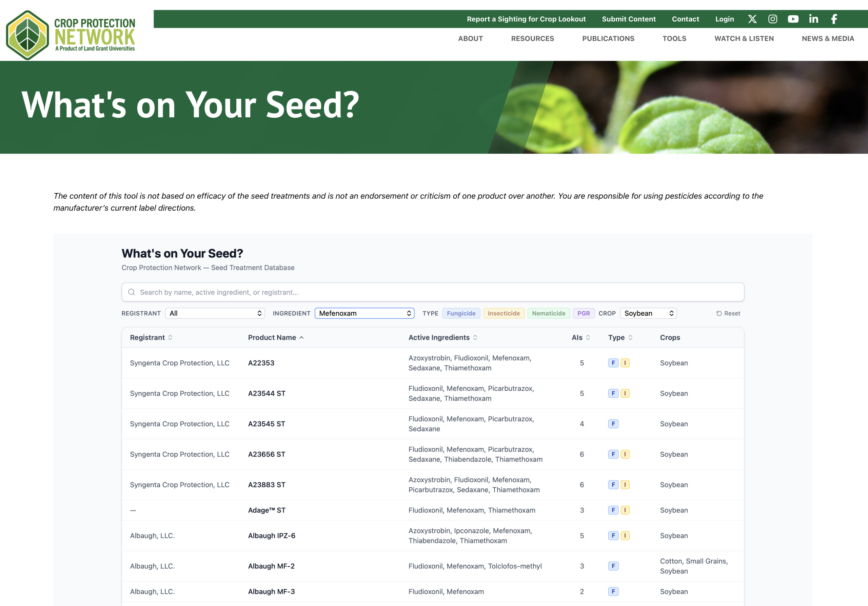868x606 pixels.
Task: Select product A23544 ST
Action: point(267,393)
